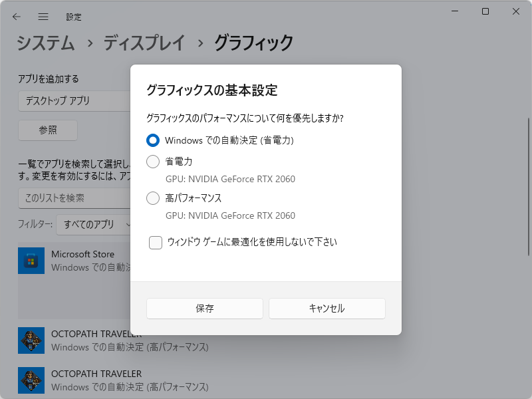532x399 pixels.
Task: Click the second OCTOPATH TRAVELER app icon
Action: click(x=31, y=380)
